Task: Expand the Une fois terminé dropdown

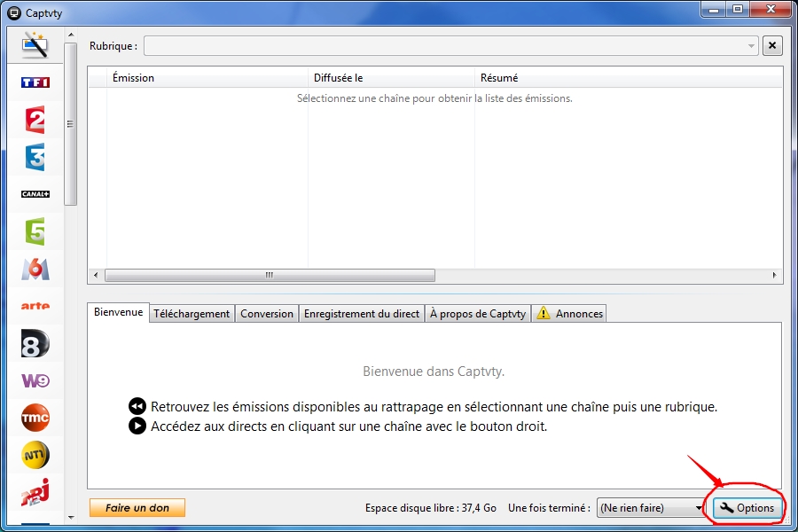Action: (x=650, y=507)
